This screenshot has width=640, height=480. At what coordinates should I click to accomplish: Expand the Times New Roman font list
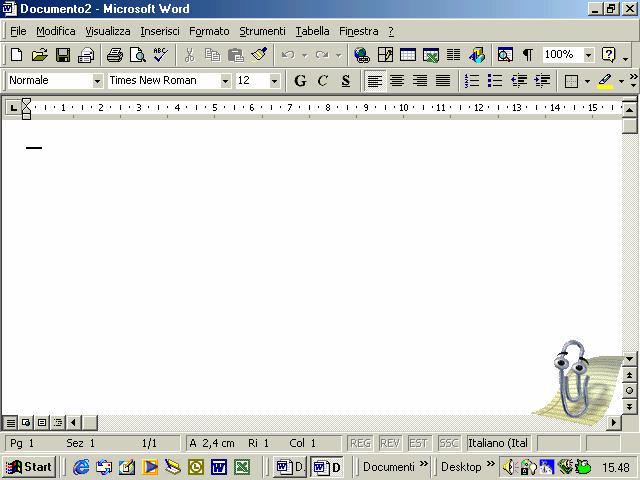click(225, 81)
